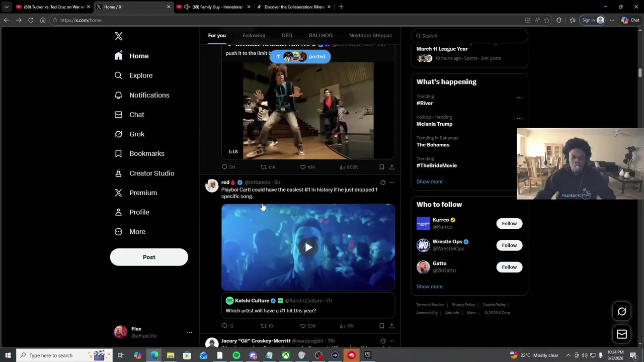The height and width of the screenshot is (362, 644).
Task: Click the X logo in sidebar
Action: [119, 36]
